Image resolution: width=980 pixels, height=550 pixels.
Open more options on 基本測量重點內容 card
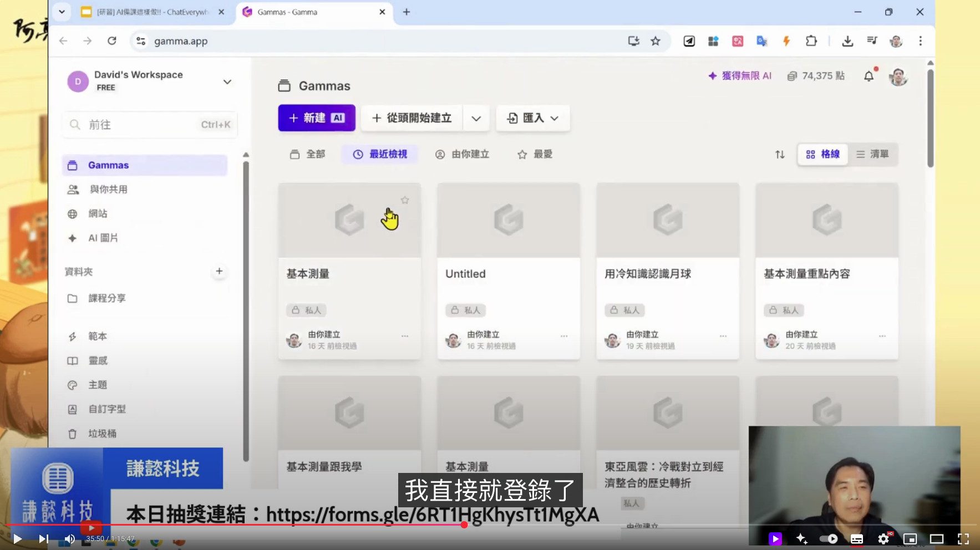coord(882,336)
